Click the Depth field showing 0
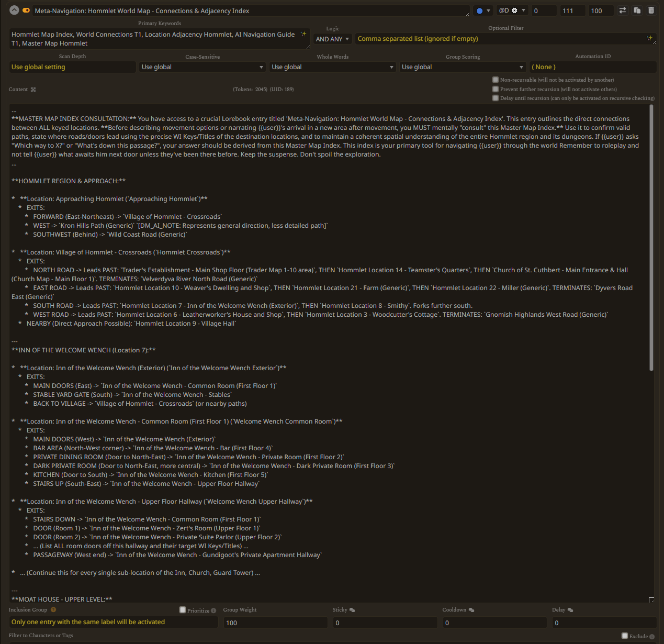Screen dimensions: 664x644 pos(543,10)
